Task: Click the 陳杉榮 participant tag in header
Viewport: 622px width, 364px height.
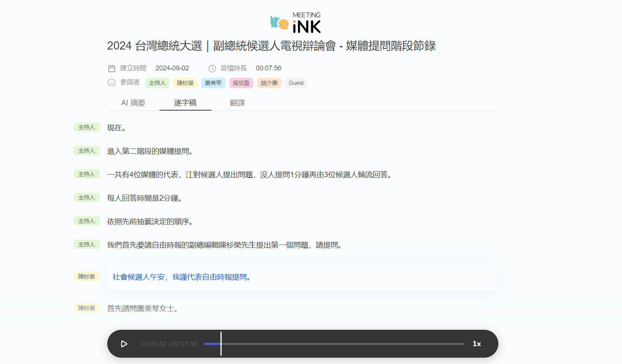Action: [185, 83]
